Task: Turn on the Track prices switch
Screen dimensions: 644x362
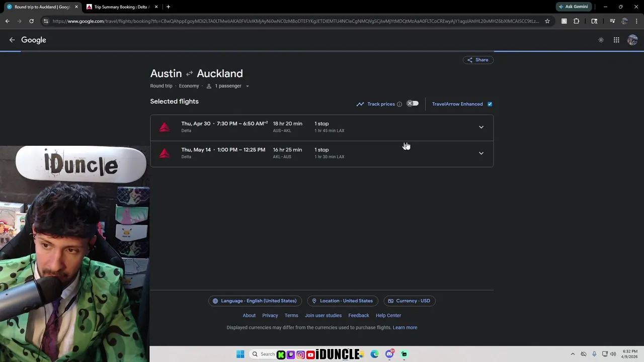Action: click(413, 104)
